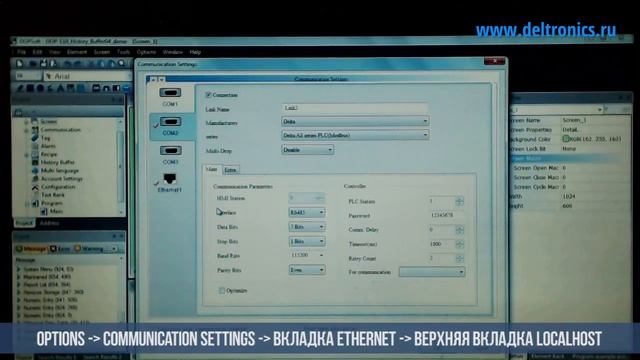Open the Data Bits dropdown

[307, 227]
